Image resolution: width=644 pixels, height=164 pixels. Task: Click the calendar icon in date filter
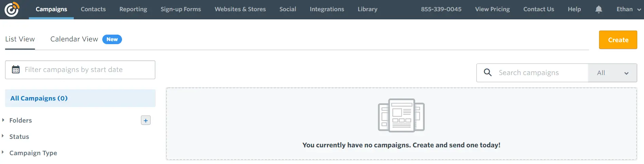click(16, 70)
